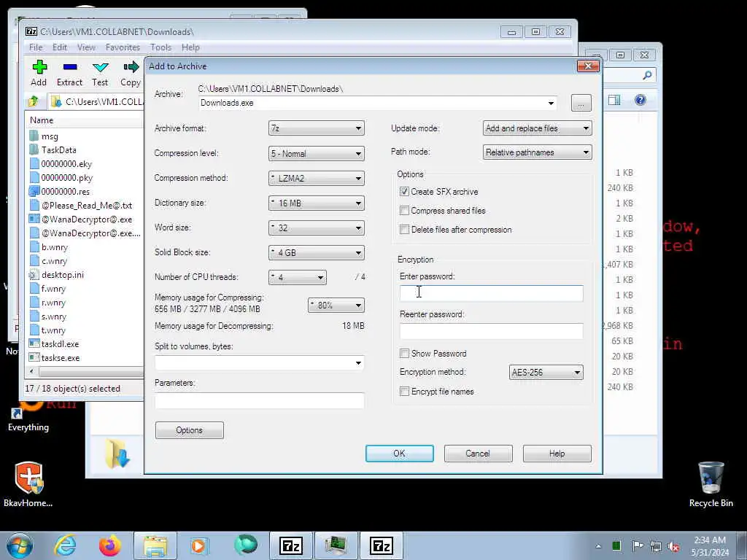Click the Cancel button
The height and width of the screenshot is (560, 747).
[479, 454]
